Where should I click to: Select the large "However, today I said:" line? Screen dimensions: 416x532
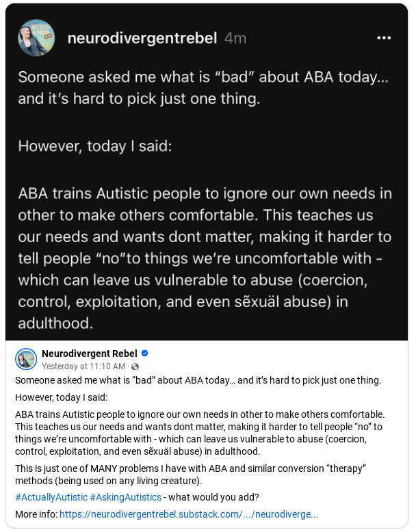coord(95,146)
